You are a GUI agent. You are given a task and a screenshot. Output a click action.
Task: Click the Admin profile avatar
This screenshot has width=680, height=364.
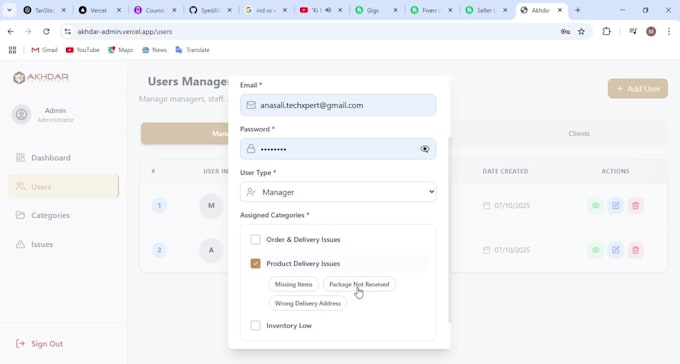pos(21,115)
